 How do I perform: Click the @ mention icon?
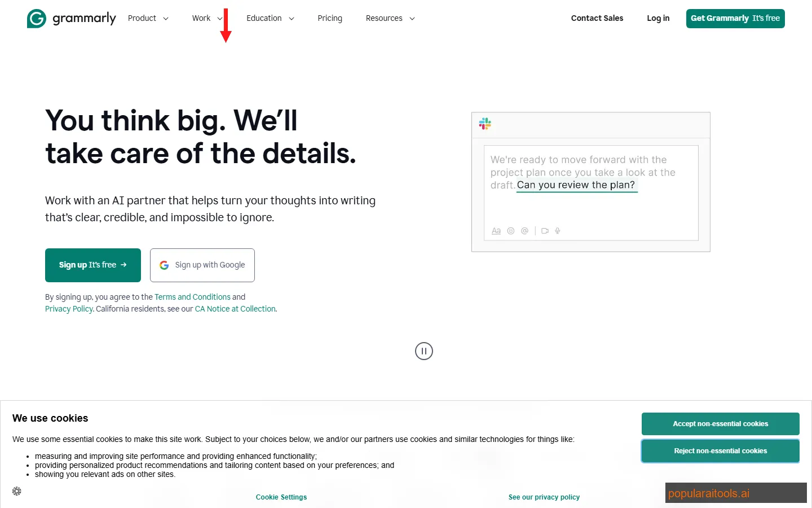[524, 231]
